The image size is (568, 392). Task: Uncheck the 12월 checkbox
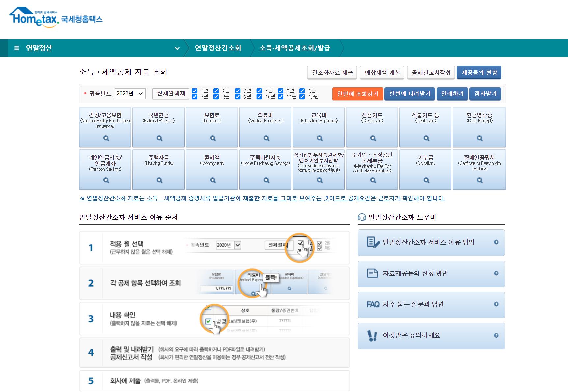click(302, 97)
